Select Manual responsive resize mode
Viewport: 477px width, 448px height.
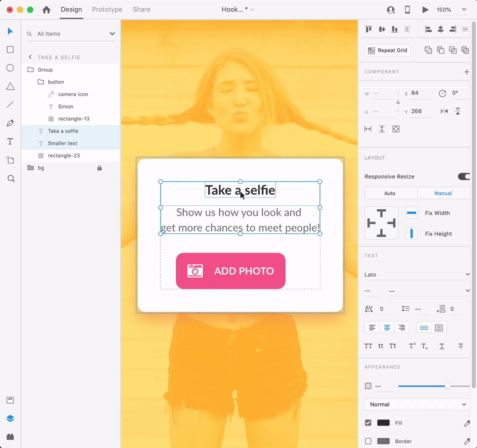(x=444, y=193)
